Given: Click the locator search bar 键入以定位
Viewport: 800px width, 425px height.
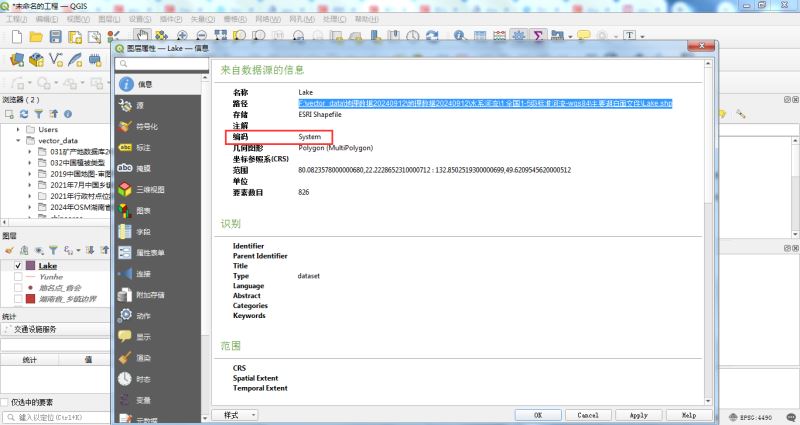Looking at the screenshot, I should pos(55,417).
